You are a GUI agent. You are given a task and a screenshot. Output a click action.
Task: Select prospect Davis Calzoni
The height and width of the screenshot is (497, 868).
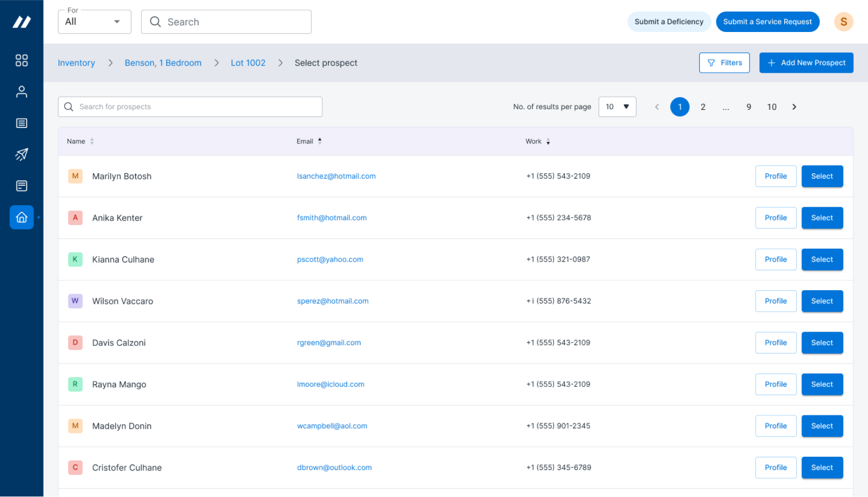tap(822, 343)
